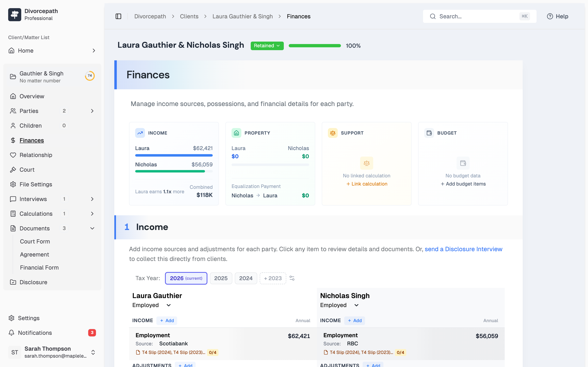Select tax year 2025
The image size is (588, 367).
tap(221, 278)
